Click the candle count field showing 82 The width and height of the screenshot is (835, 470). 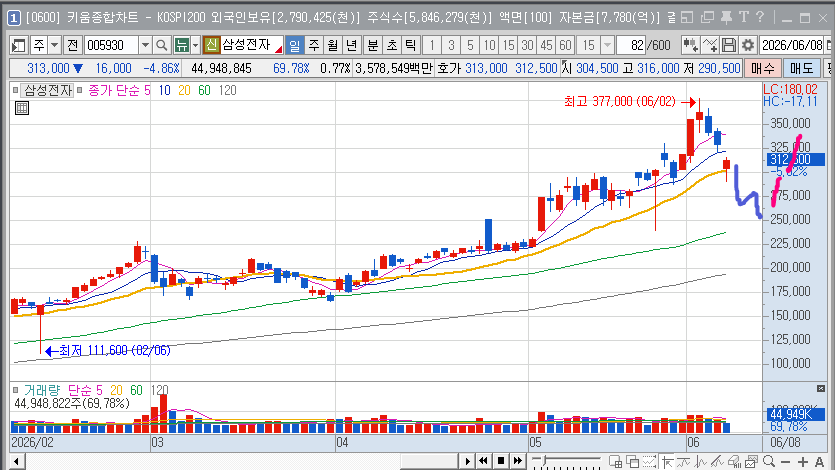pos(632,45)
